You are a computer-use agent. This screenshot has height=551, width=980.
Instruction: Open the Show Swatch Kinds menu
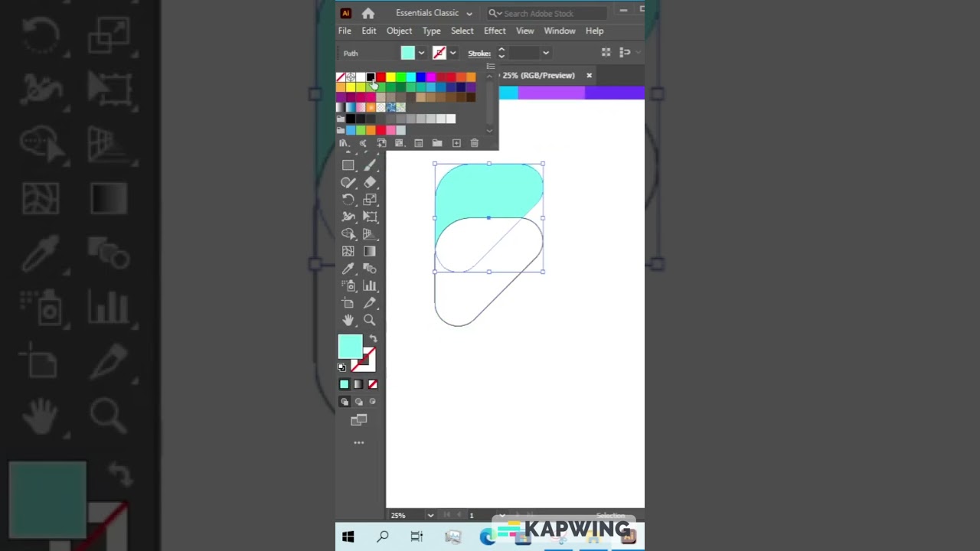coord(400,143)
